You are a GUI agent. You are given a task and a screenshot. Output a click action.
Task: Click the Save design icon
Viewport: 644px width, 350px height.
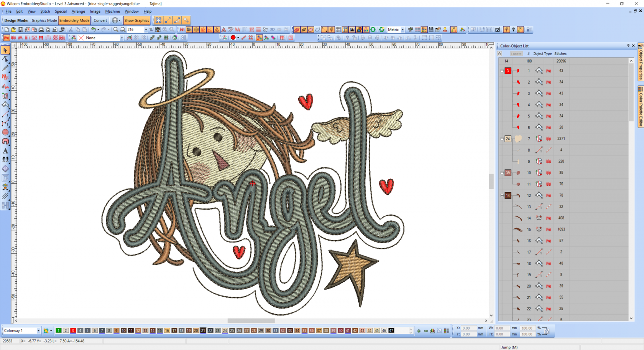click(20, 30)
